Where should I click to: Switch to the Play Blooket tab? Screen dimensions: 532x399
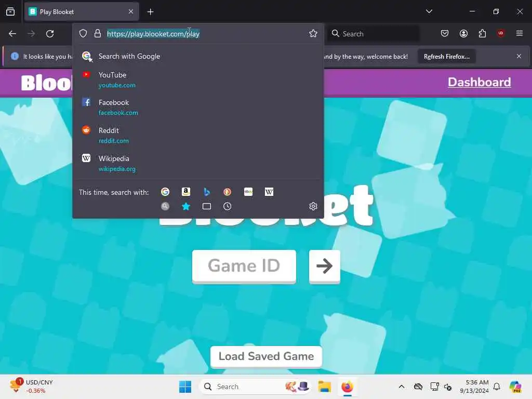coord(82,11)
